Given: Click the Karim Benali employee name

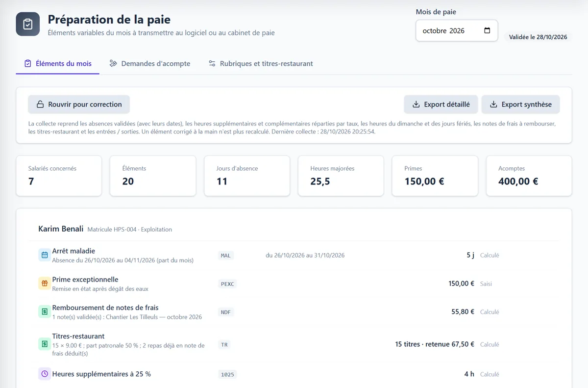Looking at the screenshot, I should [x=61, y=229].
